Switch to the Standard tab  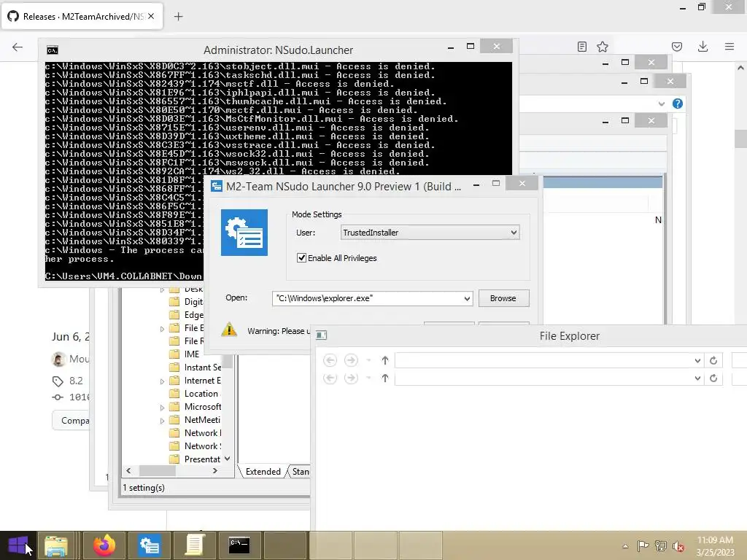coord(300,472)
